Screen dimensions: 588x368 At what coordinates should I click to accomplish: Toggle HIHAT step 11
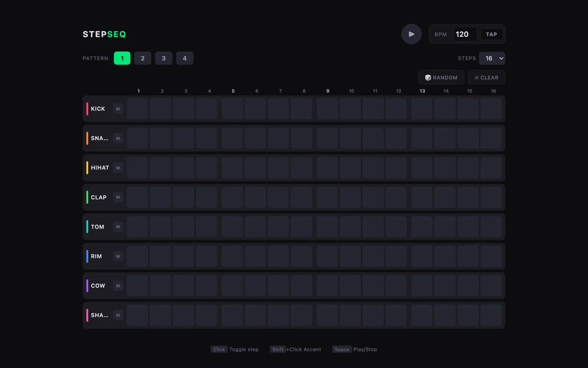373,168
